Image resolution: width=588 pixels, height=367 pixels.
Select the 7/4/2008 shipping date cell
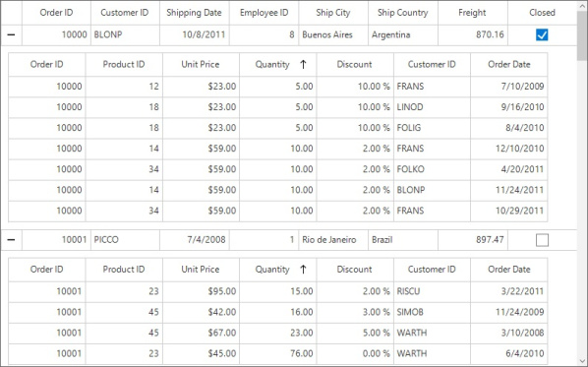tap(195, 240)
